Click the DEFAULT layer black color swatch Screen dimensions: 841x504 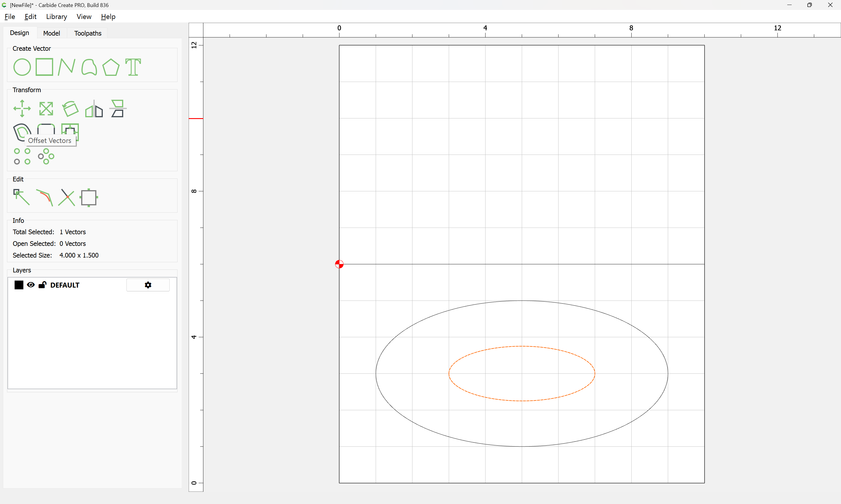click(19, 285)
